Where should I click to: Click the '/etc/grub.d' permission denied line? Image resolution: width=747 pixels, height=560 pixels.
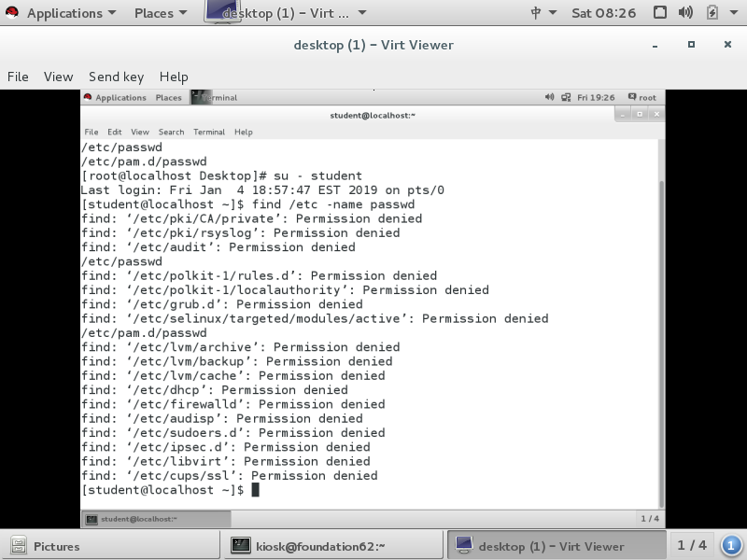coord(222,304)
